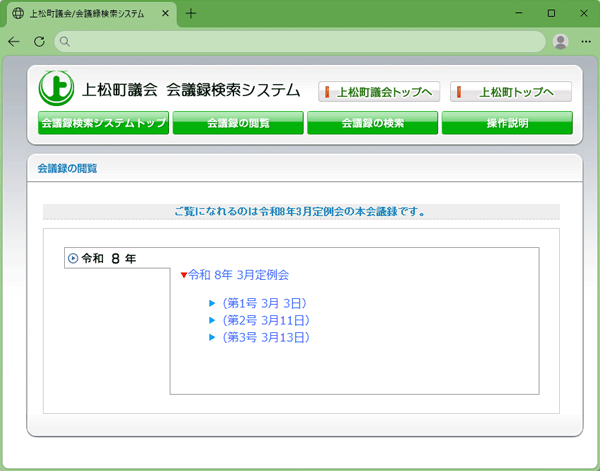Viewport: 600px width, 471px height.
Task: Open a new tab with plus icon
Action: click(x=191, y=13)
